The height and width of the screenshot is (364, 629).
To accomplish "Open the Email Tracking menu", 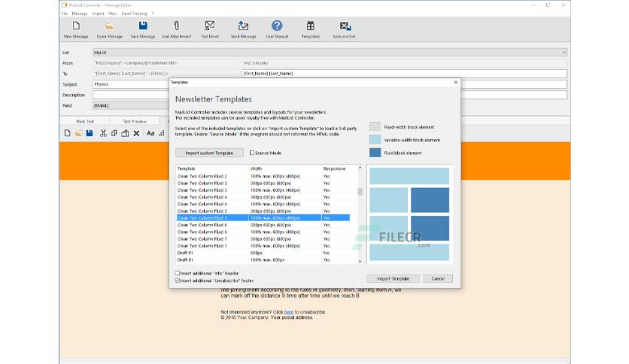I will (x=134, y=14).
